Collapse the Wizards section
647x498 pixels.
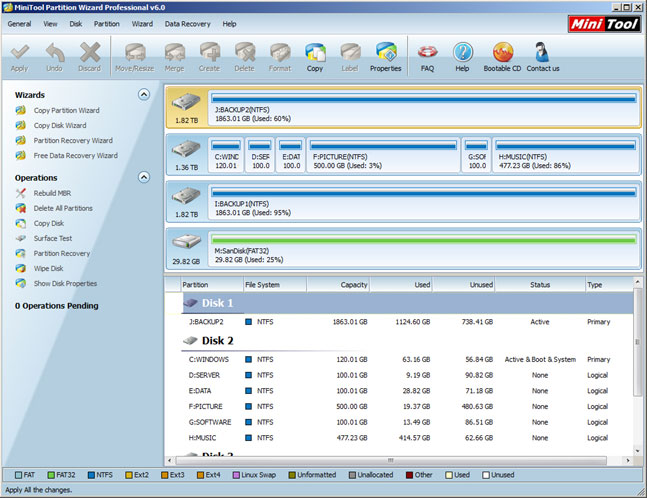[x=144, y=94]
